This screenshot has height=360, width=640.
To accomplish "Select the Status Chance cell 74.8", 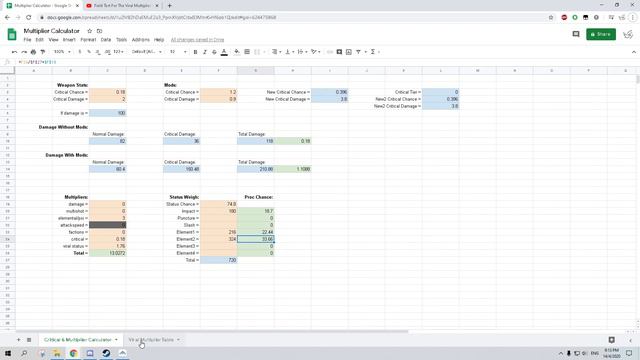I will (218, 204).
